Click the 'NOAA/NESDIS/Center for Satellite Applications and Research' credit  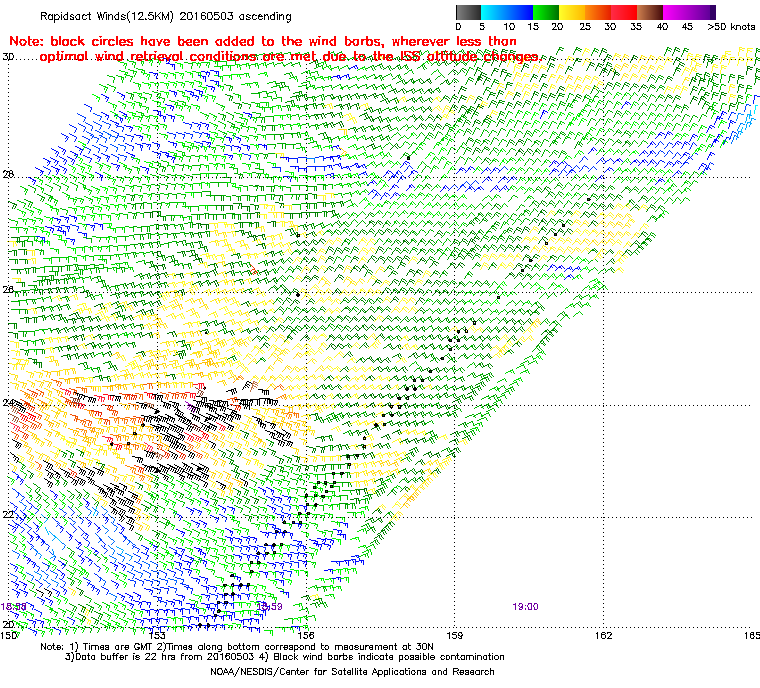352,672
